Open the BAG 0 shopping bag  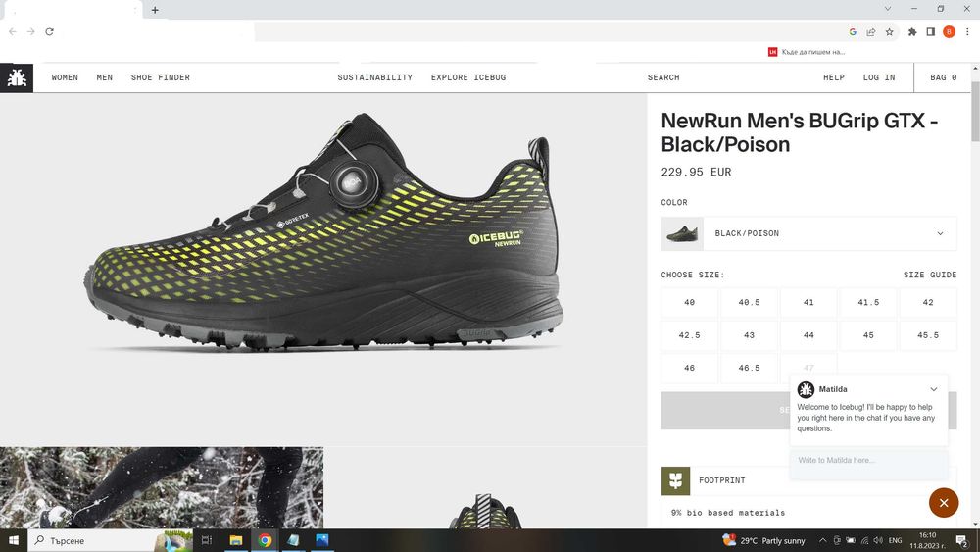pyautogui.click(x=943, y=77)
